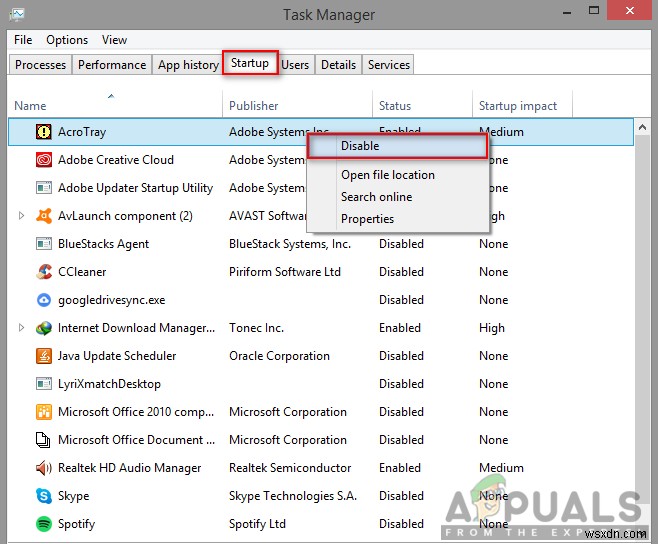Screen dimensions: 658x544
Task: Click the Spotify Ltd publisher cell
Action: pyautogui.click(x=257, y=524)
